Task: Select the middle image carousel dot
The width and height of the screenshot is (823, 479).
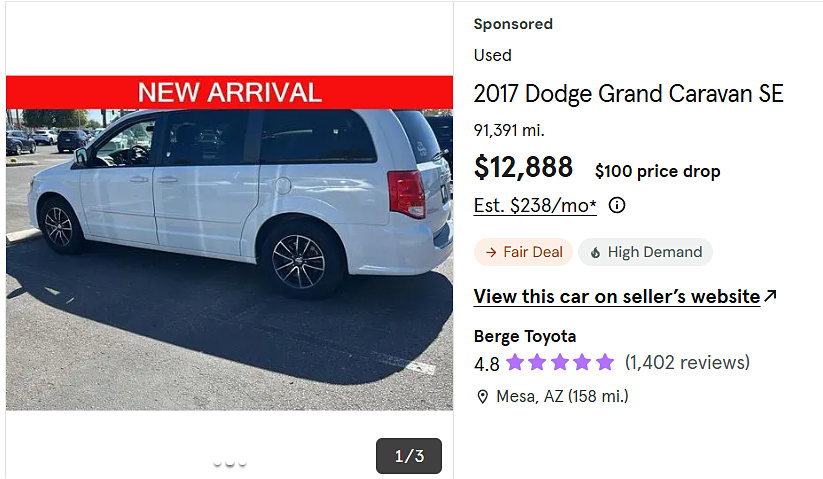Action: click(230, 464)
